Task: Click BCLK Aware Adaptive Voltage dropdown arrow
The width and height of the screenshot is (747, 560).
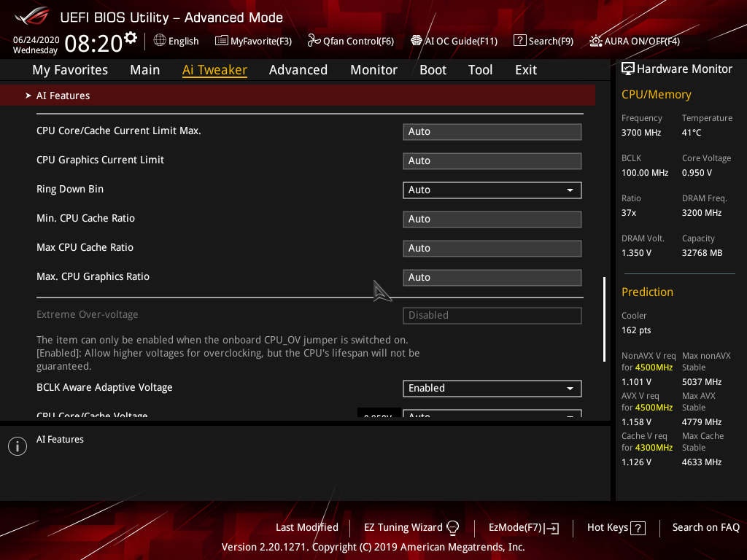Action: click(570, 389)
